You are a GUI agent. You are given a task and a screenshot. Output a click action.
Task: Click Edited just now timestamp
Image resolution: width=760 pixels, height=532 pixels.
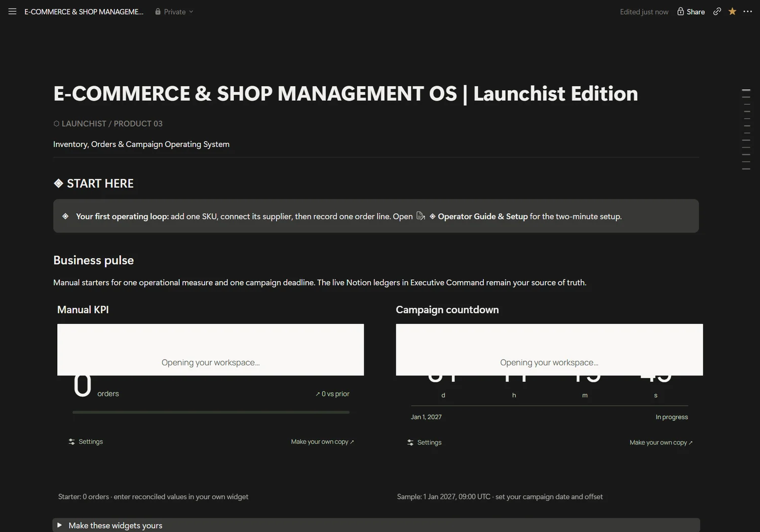point(644,12)
